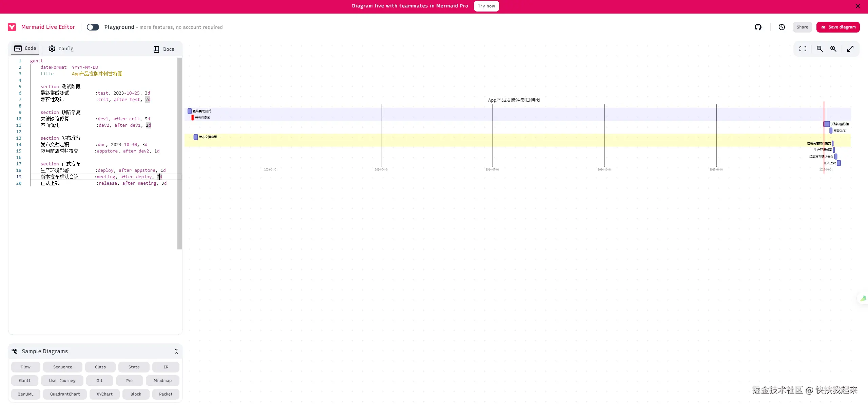
Task: Click the code editor vertical scrollbar
Action: point(180,153)
